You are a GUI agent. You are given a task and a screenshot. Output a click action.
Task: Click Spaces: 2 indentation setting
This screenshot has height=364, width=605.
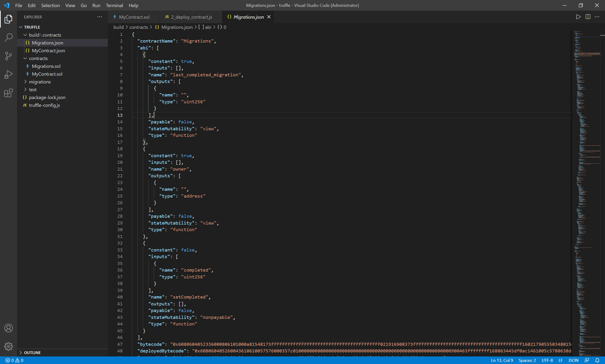[527, 360]
